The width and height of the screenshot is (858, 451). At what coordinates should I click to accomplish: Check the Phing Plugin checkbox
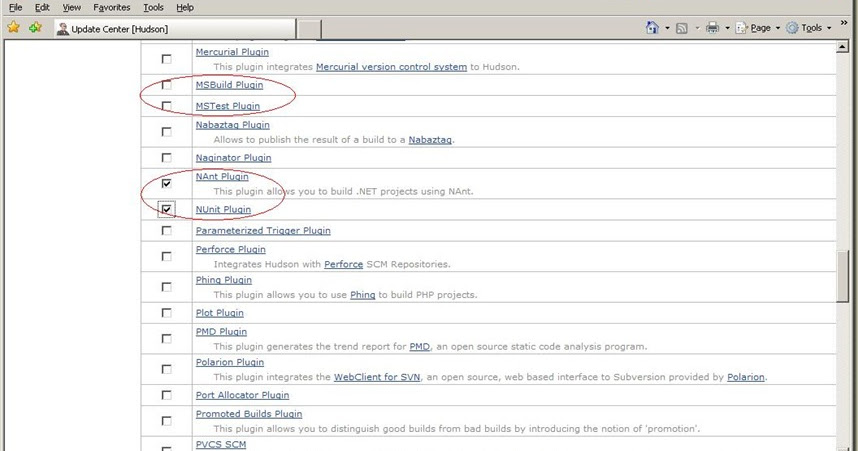click(166, 287)
